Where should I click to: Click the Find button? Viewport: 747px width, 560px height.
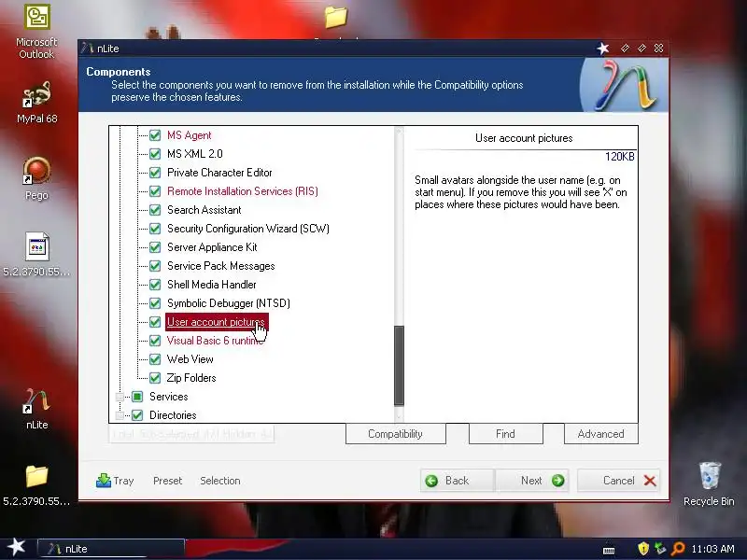505,434
